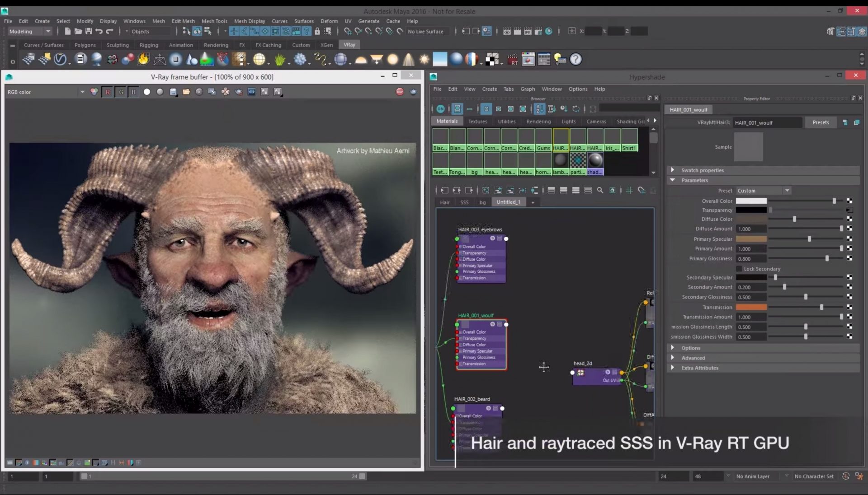Click No Anim Layer button
This screenshot has width=868, height=495.
753,476
